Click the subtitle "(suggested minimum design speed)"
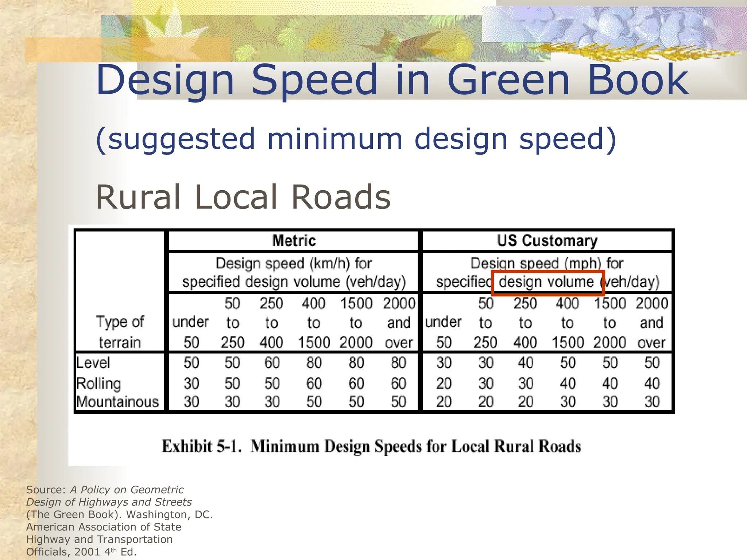Image resolution: width=747 pixels, height=560 pixels. pyautogui.click(x=356, y=139)
